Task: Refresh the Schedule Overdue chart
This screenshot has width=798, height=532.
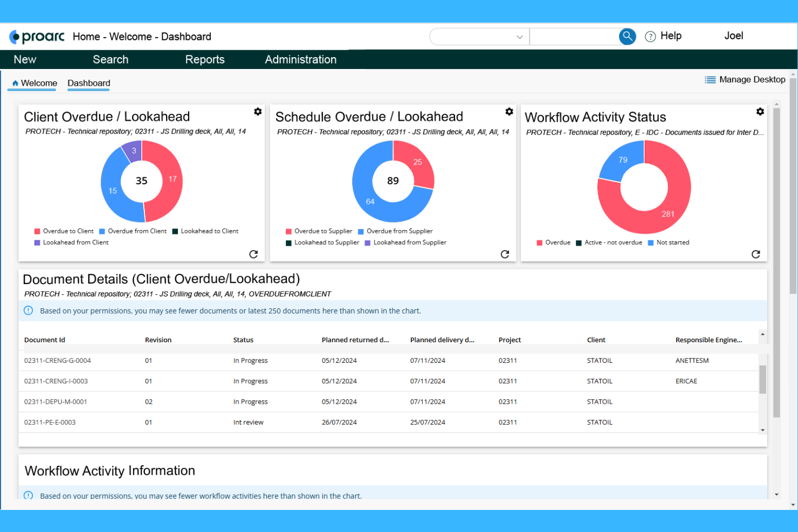Action: point(505,254)
